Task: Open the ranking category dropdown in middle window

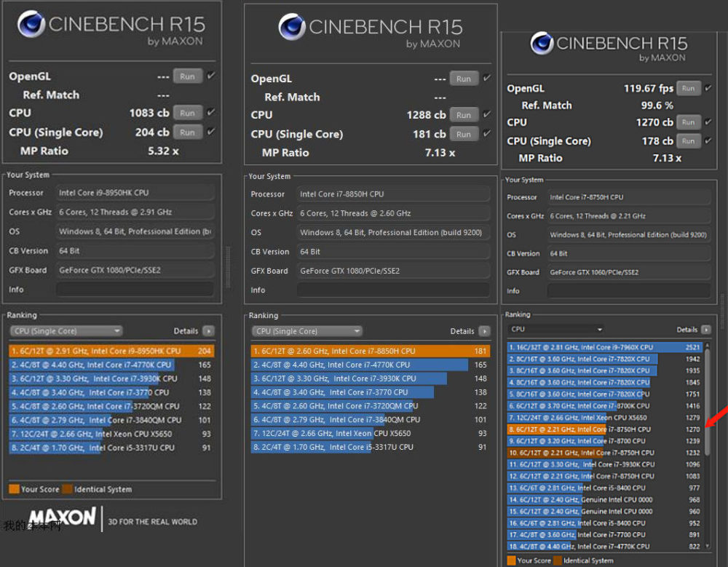Action: pos(306,330)
